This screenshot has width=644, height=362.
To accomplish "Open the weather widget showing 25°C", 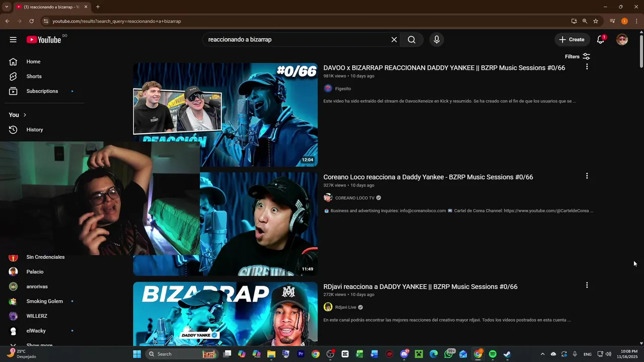I will [21, 354].
